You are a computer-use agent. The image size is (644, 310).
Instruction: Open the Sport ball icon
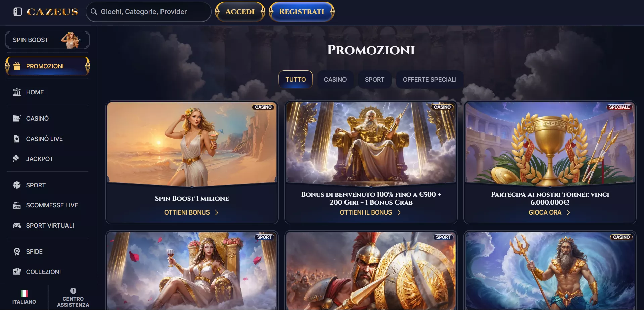point(17,185)
